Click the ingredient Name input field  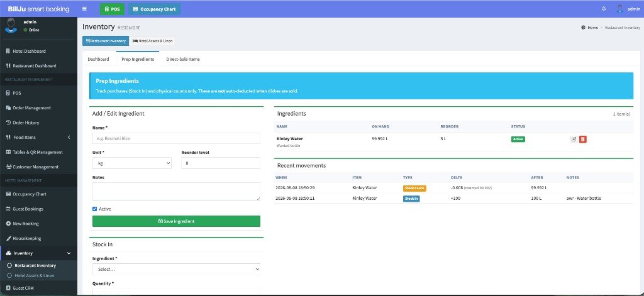tap(176, 138)
